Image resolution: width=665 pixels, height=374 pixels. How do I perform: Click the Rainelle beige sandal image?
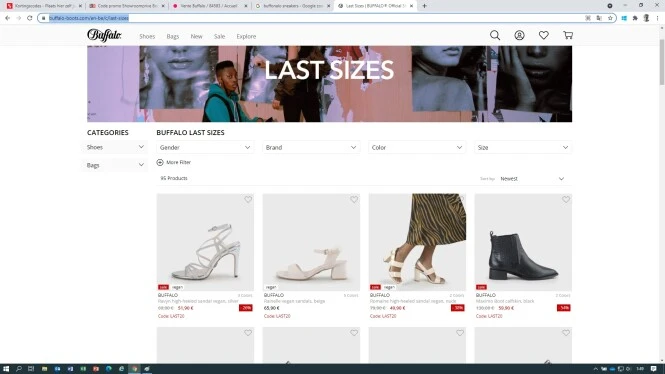[311, 242]
